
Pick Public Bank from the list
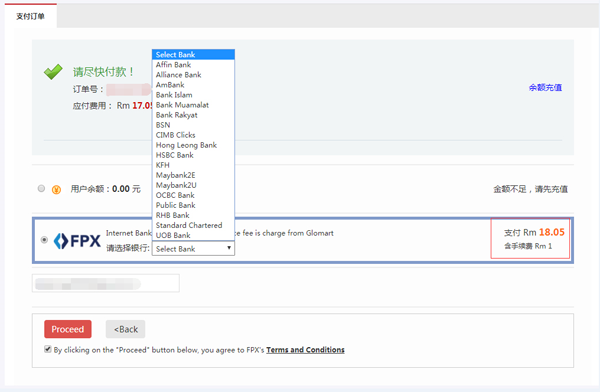tap(193, 205)
